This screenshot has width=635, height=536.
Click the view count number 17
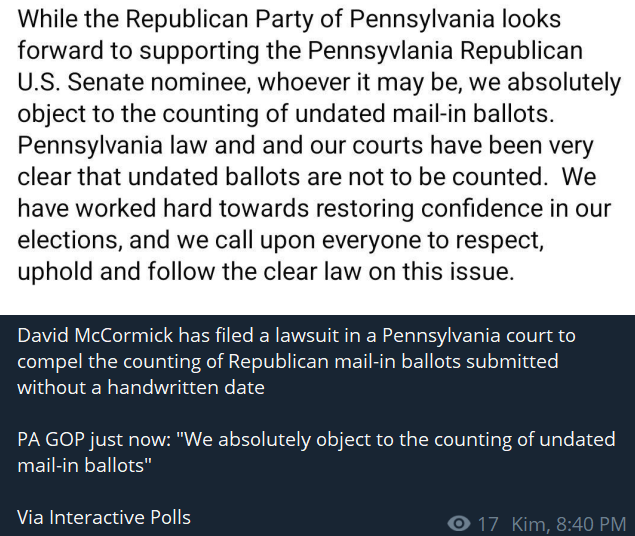pos(488,523)
